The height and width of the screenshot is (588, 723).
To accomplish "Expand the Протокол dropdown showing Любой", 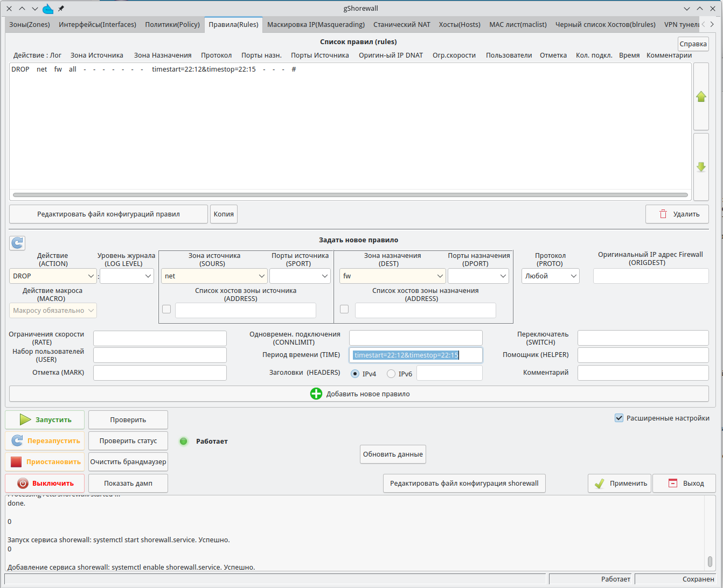I will tap(550, 276).
